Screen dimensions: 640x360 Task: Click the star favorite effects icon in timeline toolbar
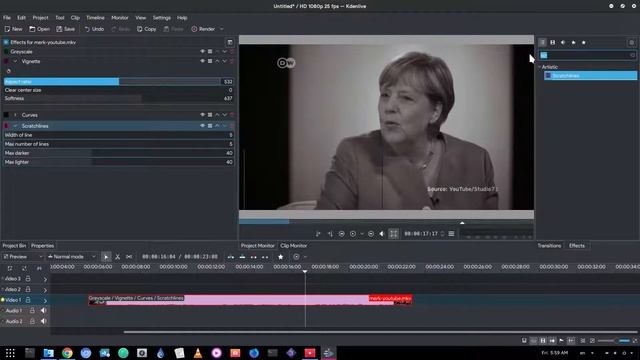[280, 257]
